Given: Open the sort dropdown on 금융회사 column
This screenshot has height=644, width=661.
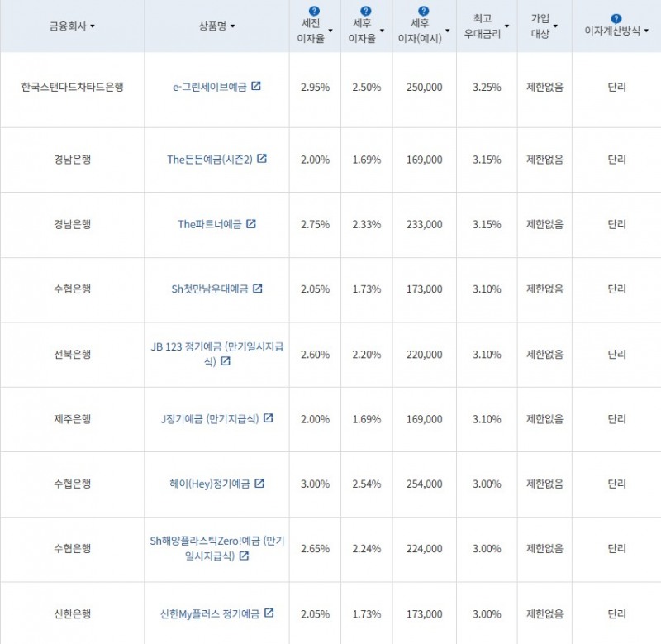Looking at the screenshot, I should pos(94,26).
